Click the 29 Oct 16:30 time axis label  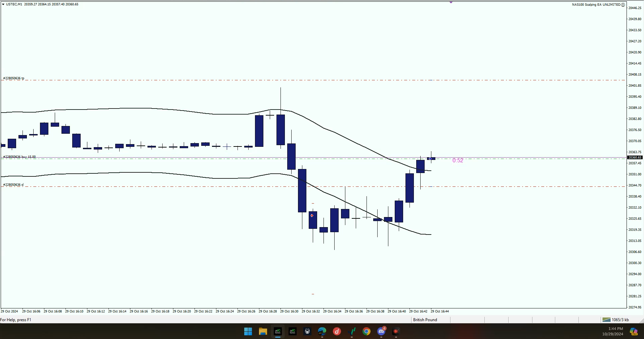289,311
